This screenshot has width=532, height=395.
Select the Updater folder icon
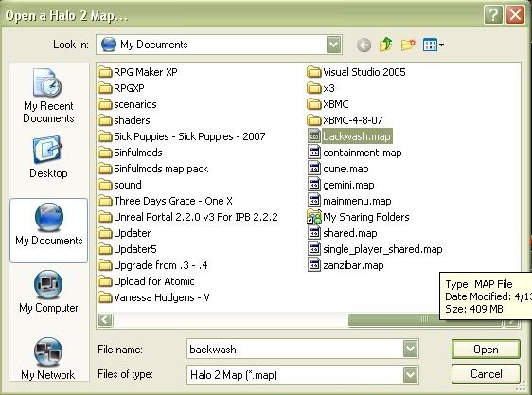[105, 233]
